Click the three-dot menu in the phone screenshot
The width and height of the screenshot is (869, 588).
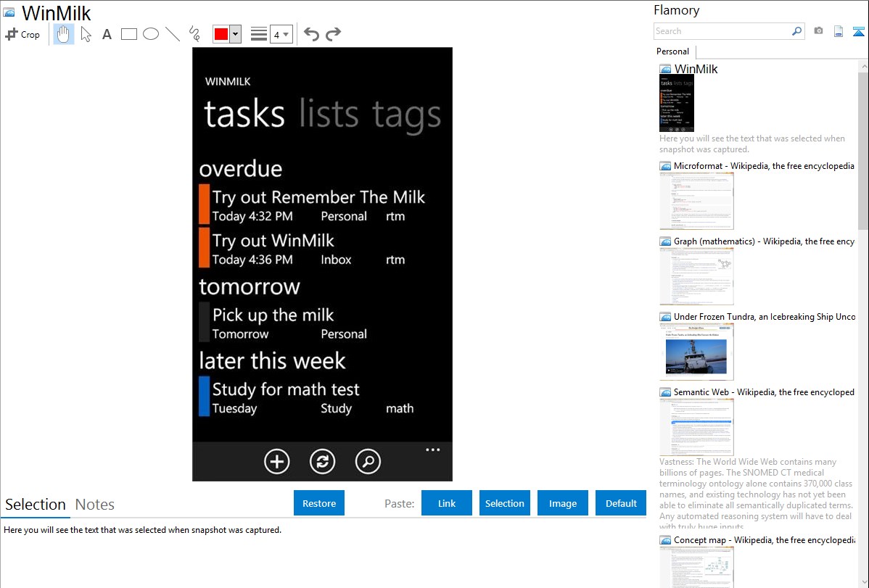pyautogui.click(x=433, y=450)
